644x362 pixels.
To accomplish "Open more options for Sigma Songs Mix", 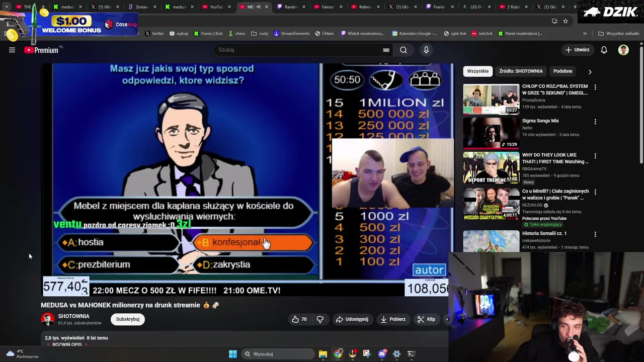I will click(595, 122).
